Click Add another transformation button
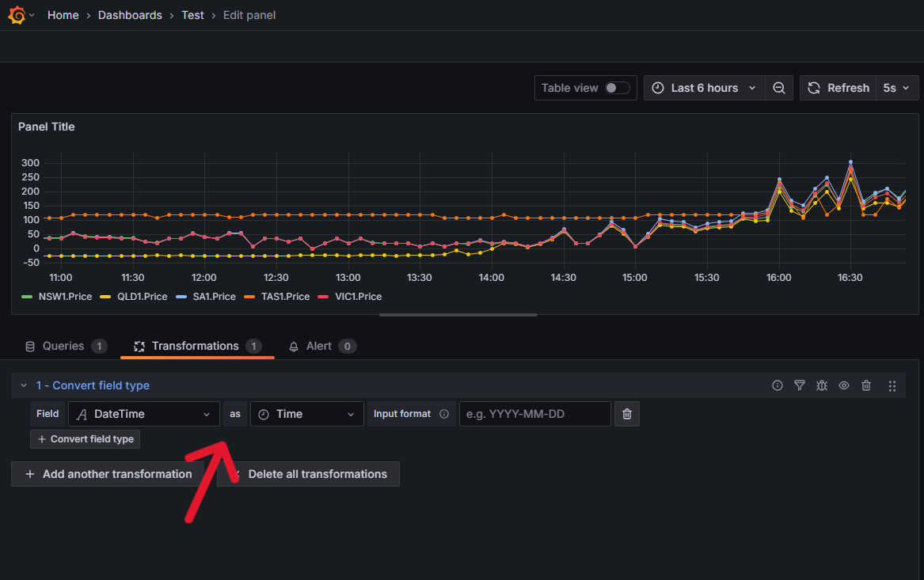 click(108, 474)
